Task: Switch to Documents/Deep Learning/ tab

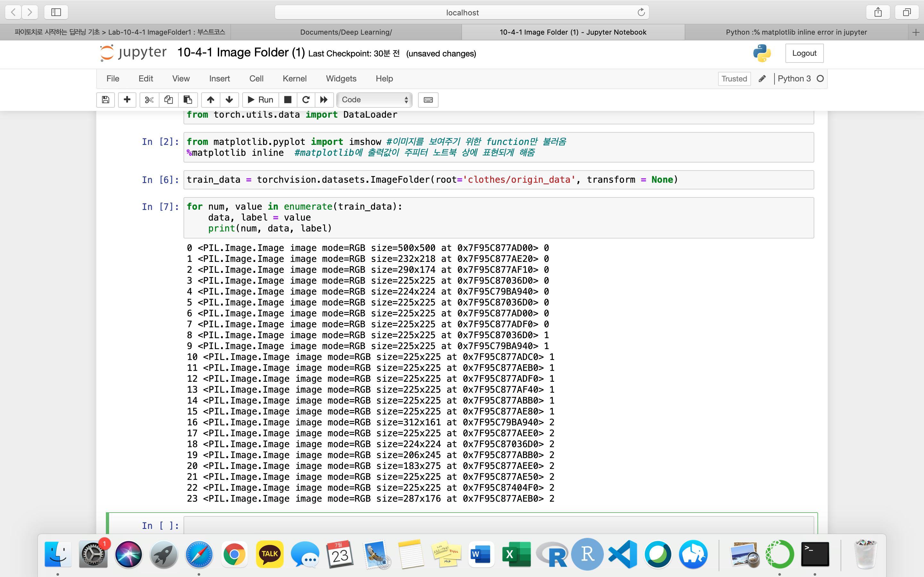Action: point(346,32)
